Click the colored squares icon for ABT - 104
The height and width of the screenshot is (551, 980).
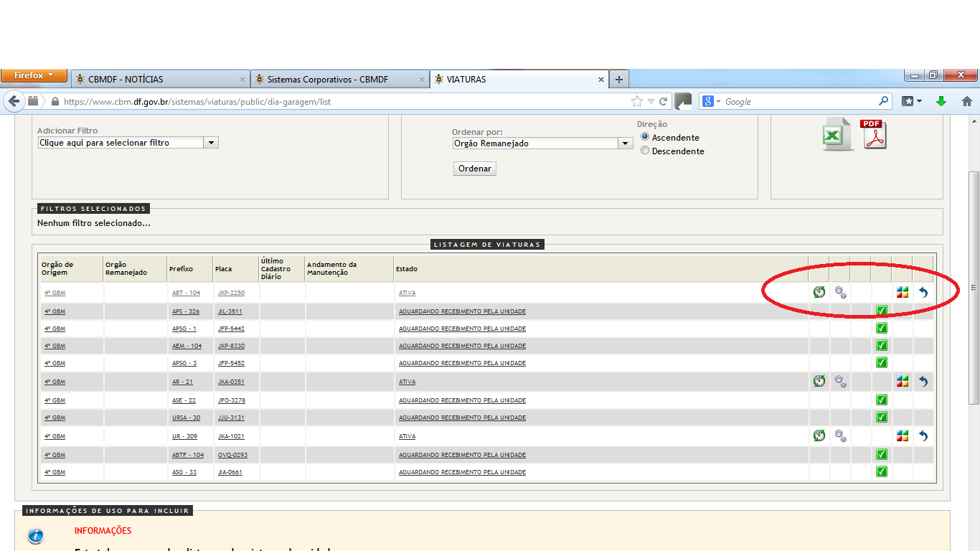(x=903, y=292)
